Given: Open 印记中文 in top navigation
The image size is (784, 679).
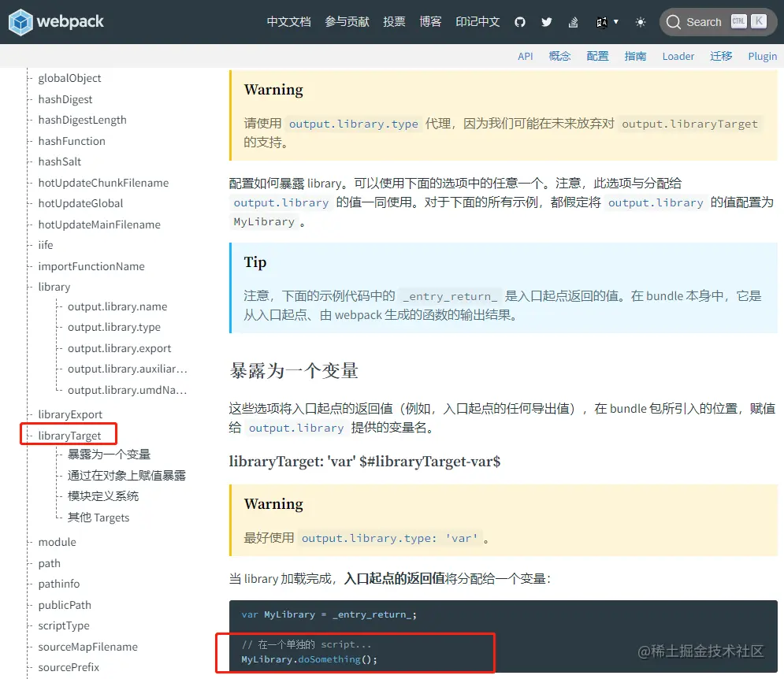Looking at the screenshot, I should [477, 22].
